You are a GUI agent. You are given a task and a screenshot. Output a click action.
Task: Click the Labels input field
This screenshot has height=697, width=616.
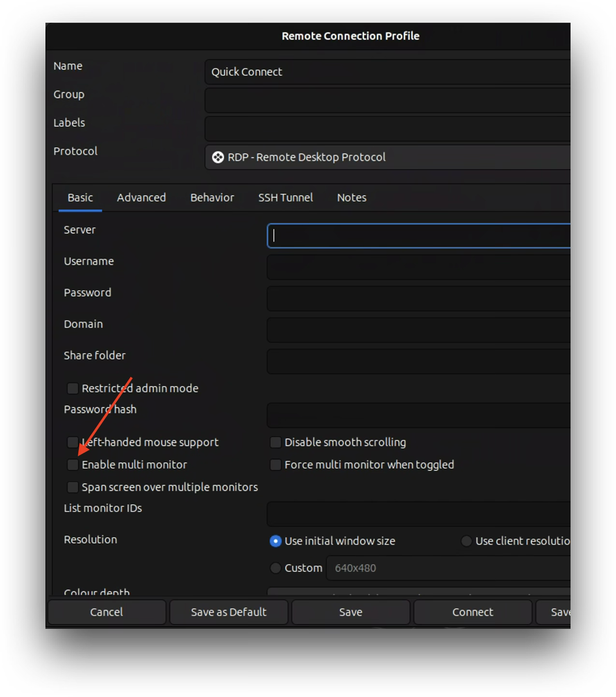click(387, 129)
